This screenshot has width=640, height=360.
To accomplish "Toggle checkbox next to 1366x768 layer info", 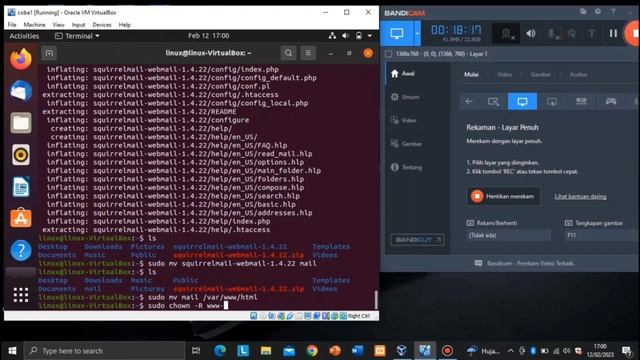I will pos(389,54).
